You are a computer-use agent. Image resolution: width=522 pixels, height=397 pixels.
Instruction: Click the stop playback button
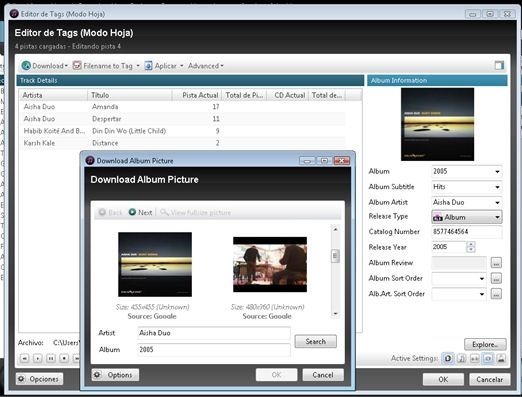point(64,358)
